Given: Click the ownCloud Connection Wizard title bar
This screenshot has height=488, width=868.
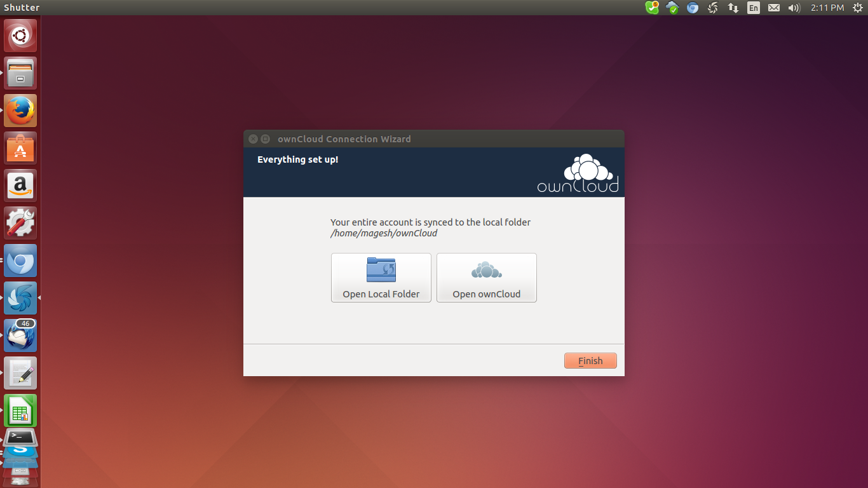Looking at the screenshot, I should pyautogui.click(x=434, y=139).
